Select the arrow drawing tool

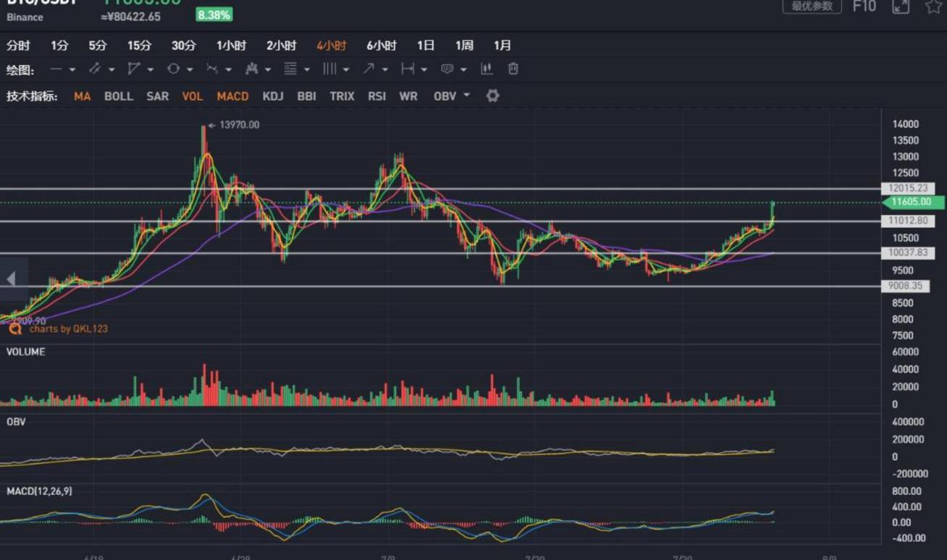point(369,69)
